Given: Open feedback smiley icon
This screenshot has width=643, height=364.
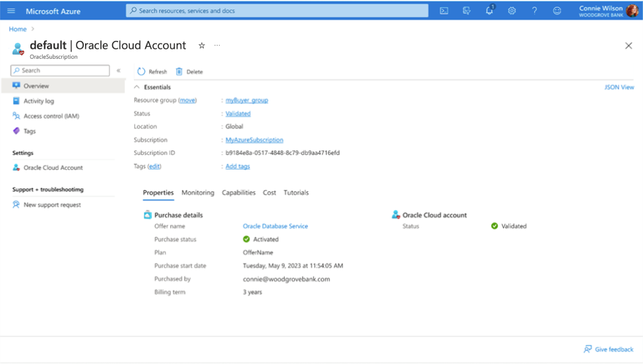Looking at the screenshot, I should click(x=557, y=11).
